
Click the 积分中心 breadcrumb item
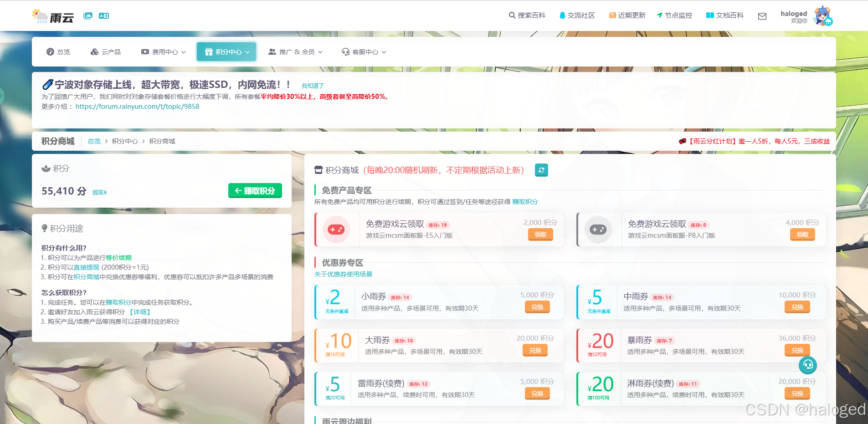point(125,141)
